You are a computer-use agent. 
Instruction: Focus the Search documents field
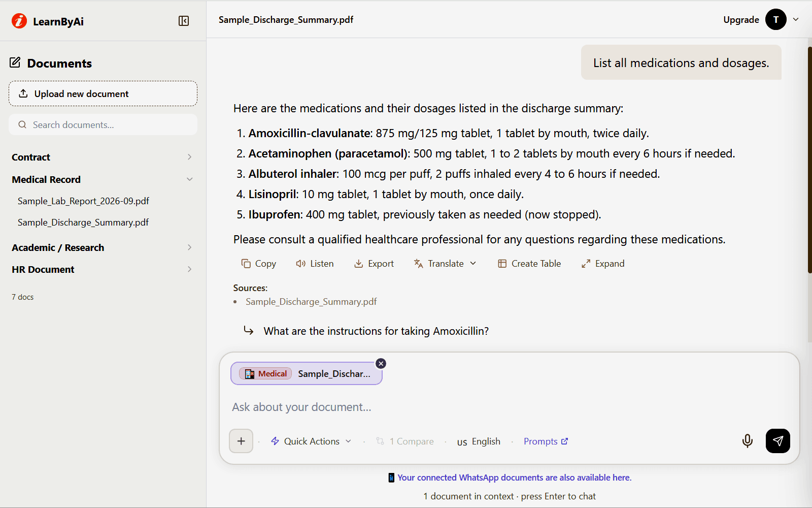[103, 124]
